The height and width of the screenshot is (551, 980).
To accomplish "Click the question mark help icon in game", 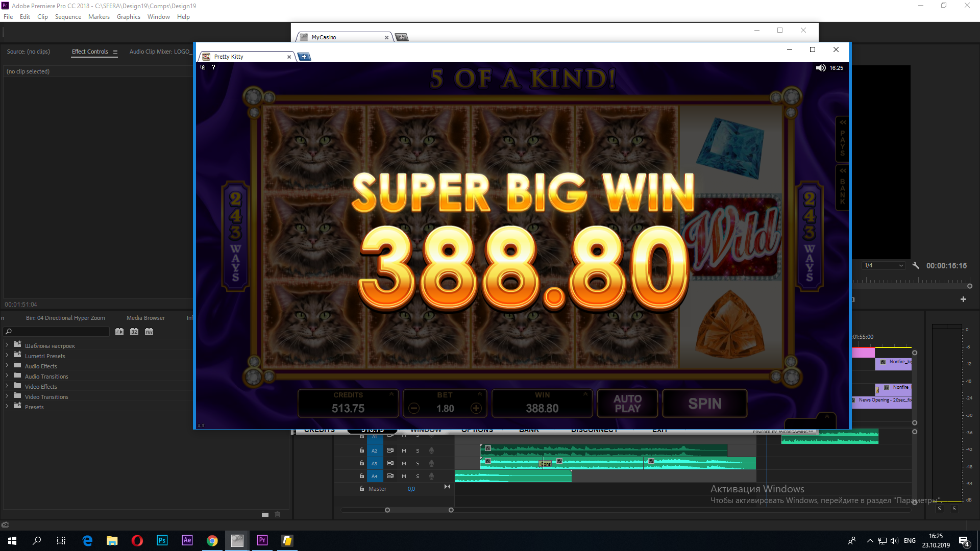I will coord(213,67).
